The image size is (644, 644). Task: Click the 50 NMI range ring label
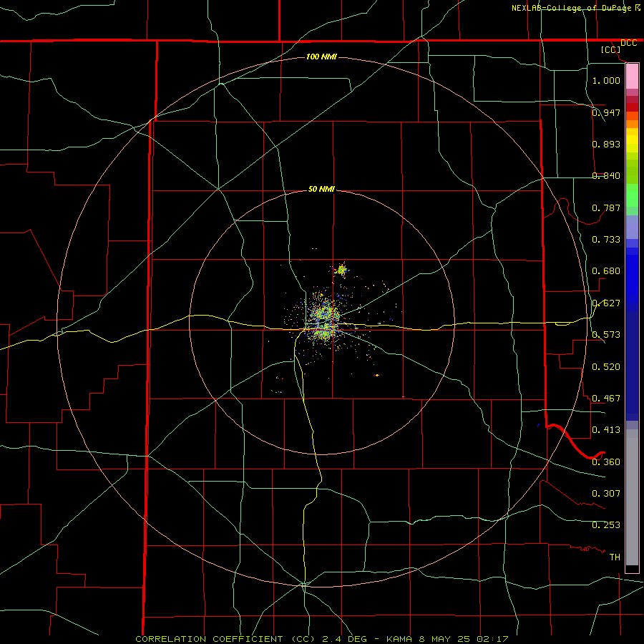[321, 189]
